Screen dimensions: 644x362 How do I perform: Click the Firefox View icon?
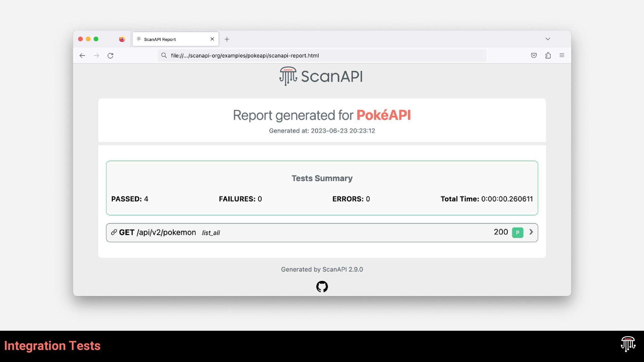(x=122, y=39)
